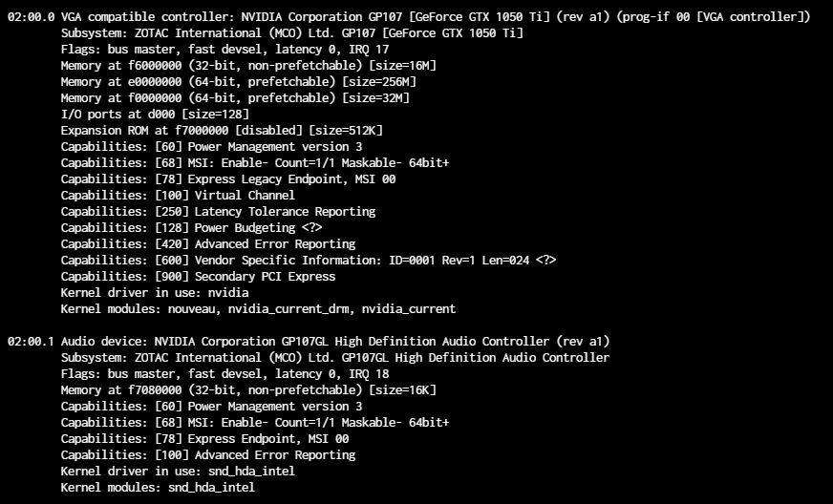Click "Memory at e0000000" 256M line
This screenshot has width=833, height=504.
tap(239, 82)
